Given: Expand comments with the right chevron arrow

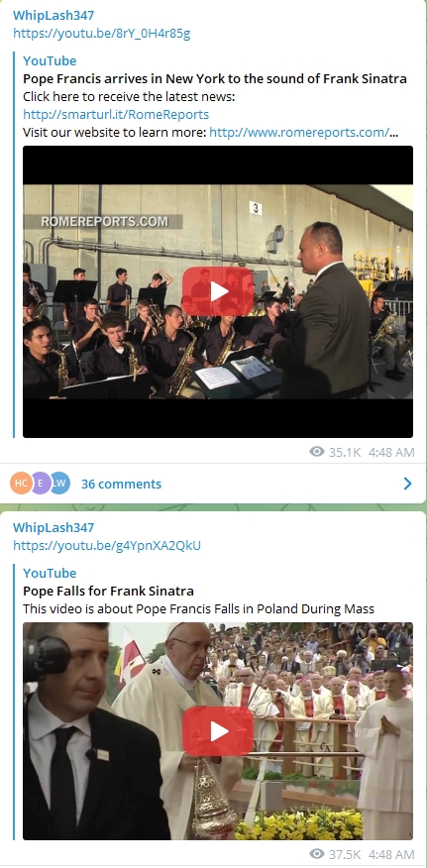Looking at the screenshot, I should pos(407,484).
